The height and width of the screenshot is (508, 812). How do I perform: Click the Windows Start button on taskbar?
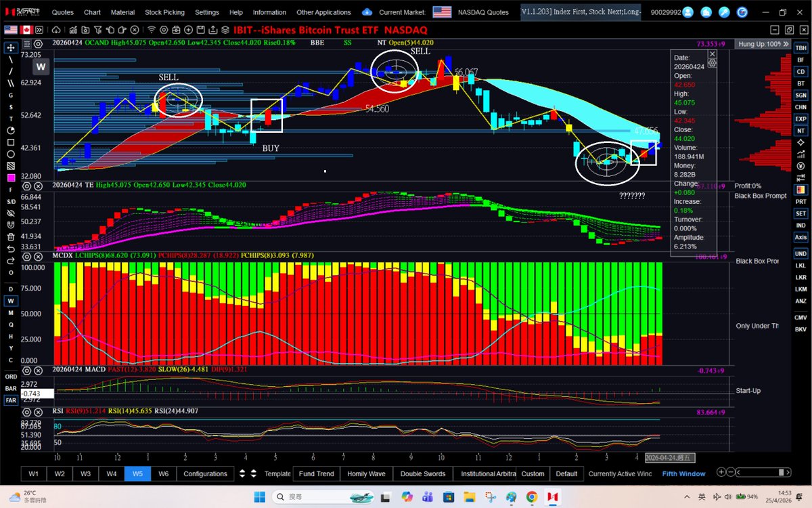click(x=260, y=496)
